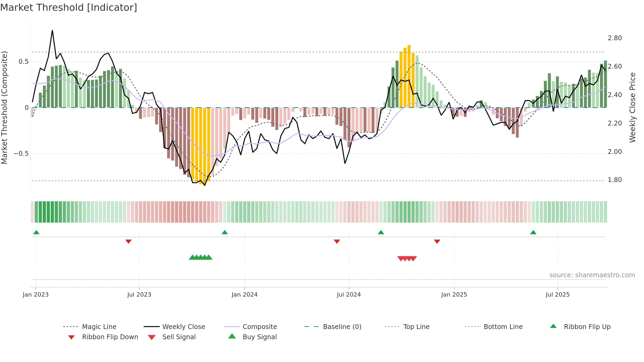Toggle the Weekly Close legend entry

point(174,327)
